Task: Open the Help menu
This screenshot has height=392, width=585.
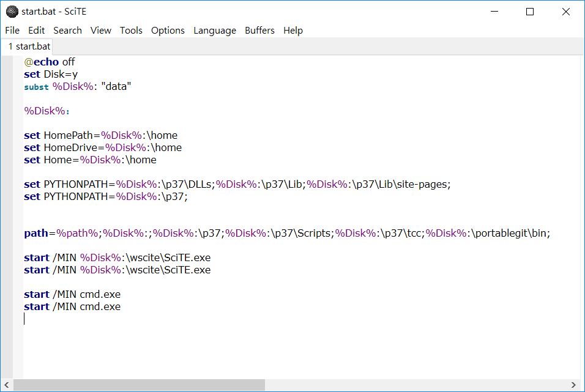Action: [x=293, y=30]
